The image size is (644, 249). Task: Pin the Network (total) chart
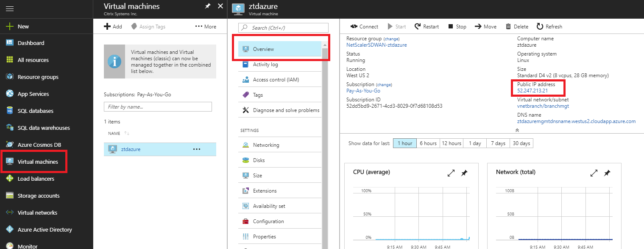tap(607, 173)
